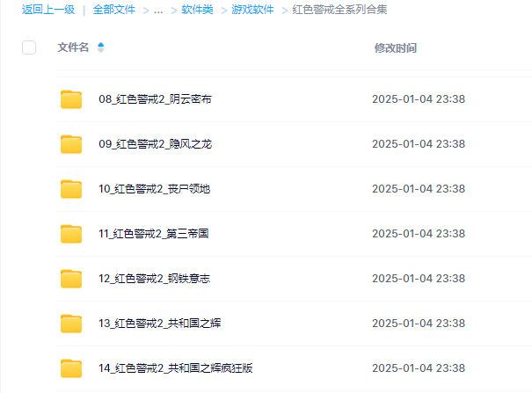Click modified time of 11_红色警戒2_第三帝国 row
Viewport: 532px width, 393px height.
(419, 234)
